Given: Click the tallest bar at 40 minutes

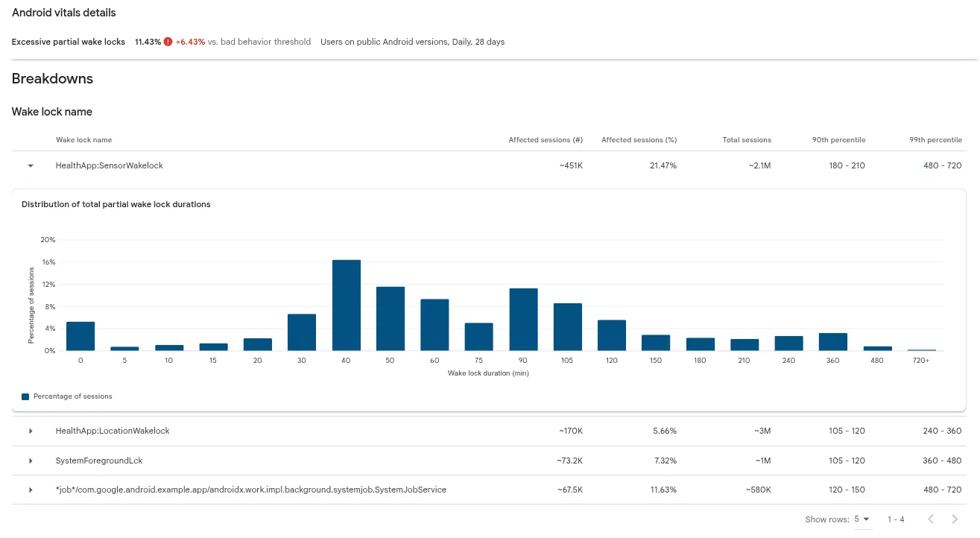Looking at the screenshot, I should pyautogui.click(x=346, y=306).
